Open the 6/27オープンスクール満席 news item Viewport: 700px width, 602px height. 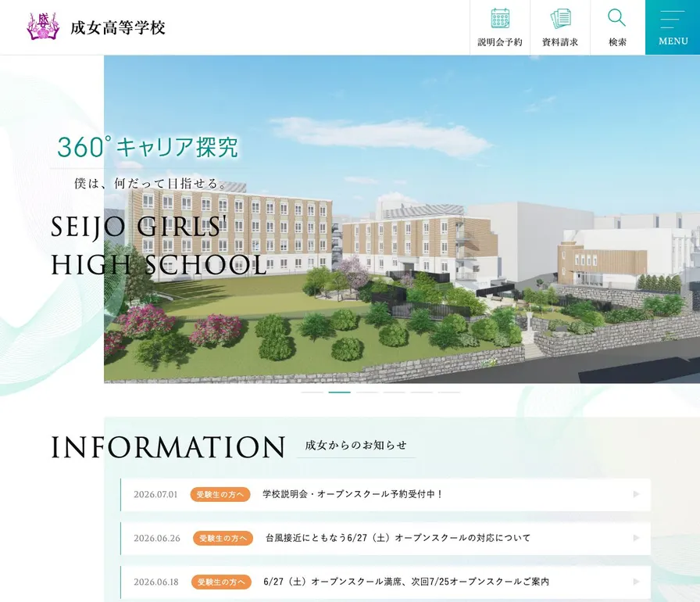(386, 582)
